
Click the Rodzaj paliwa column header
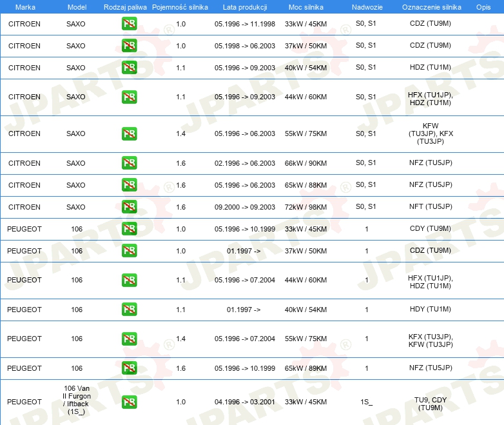(125, 7)
